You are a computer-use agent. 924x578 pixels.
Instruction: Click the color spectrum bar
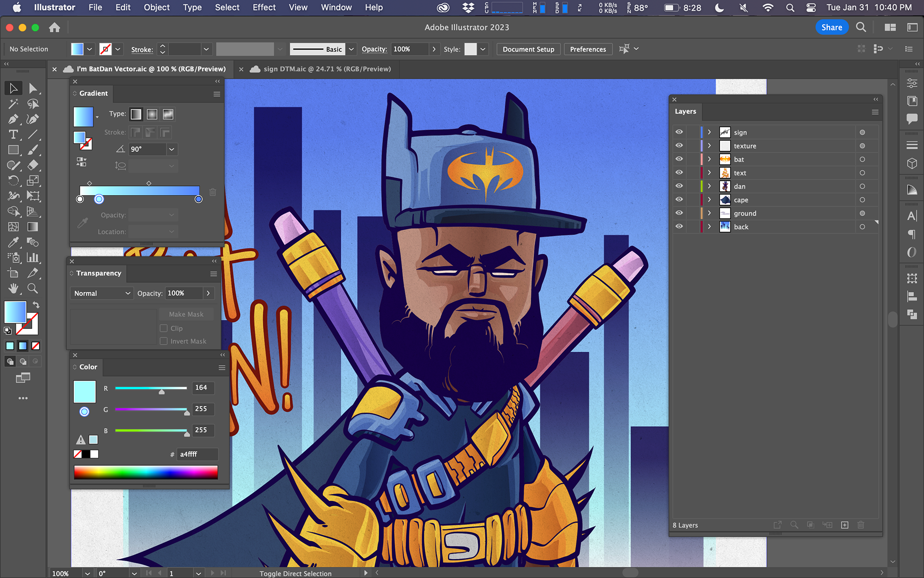tap(146, 472)
